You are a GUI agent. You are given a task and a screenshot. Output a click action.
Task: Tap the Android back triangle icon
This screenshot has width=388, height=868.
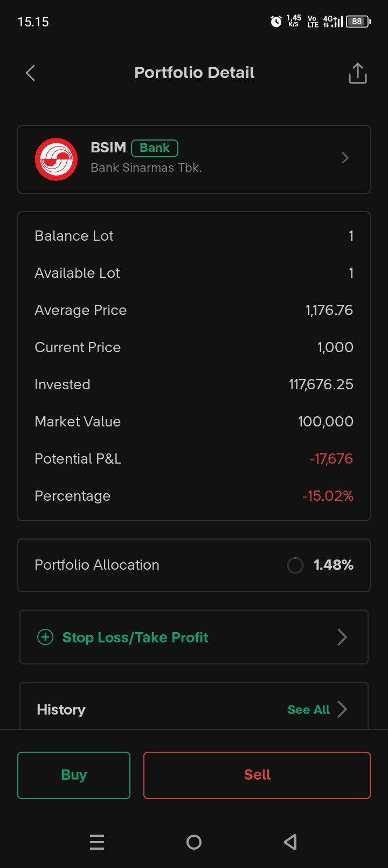click(290, 842)
